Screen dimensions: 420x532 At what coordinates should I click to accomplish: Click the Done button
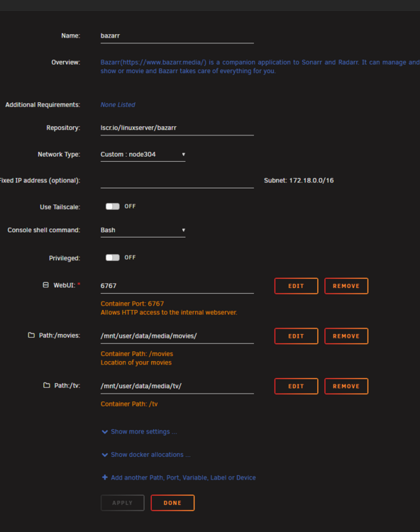(172, 503)
